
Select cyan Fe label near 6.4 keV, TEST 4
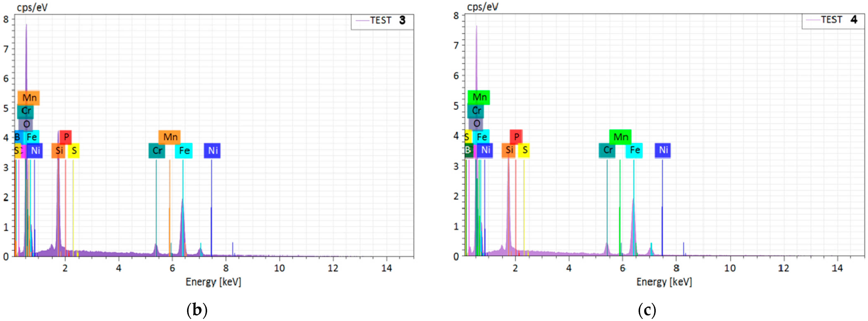634,150
